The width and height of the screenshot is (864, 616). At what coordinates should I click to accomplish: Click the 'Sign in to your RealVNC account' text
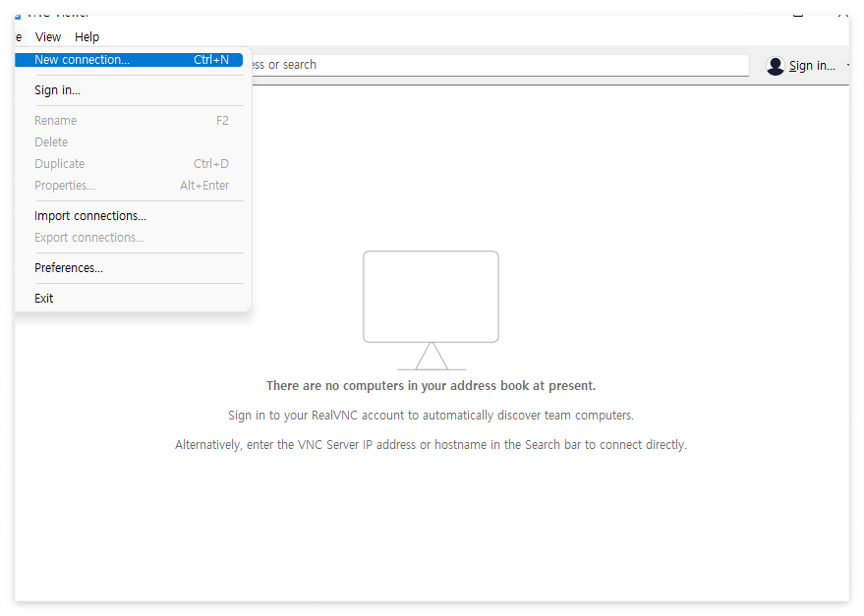coord(431,416)
